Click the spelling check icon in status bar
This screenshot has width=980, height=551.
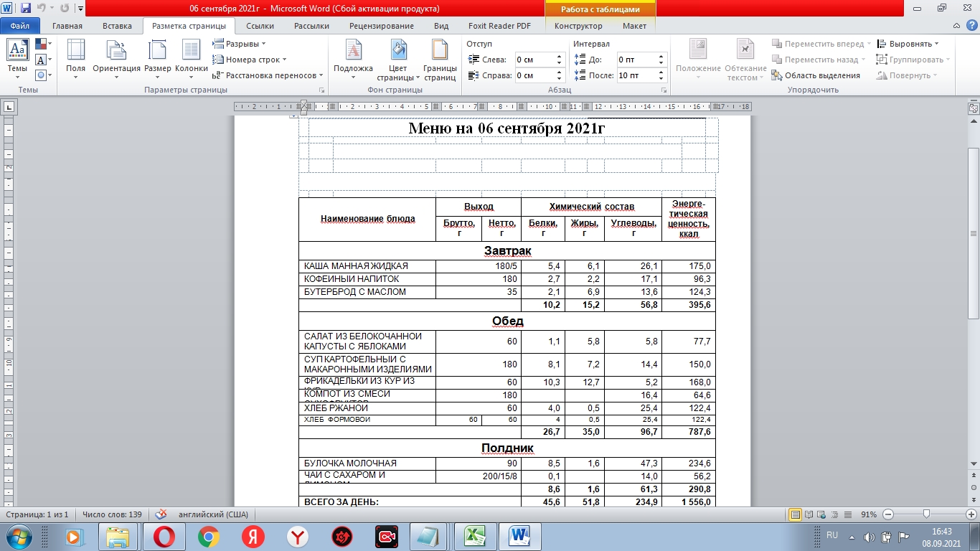click(161, 514)
